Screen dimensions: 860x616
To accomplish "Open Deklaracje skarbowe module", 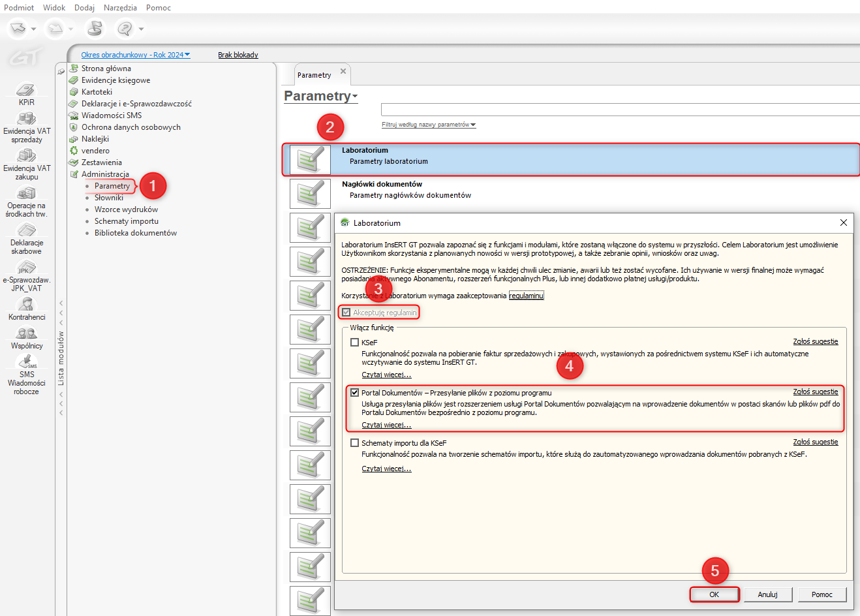I will (27, 239).
